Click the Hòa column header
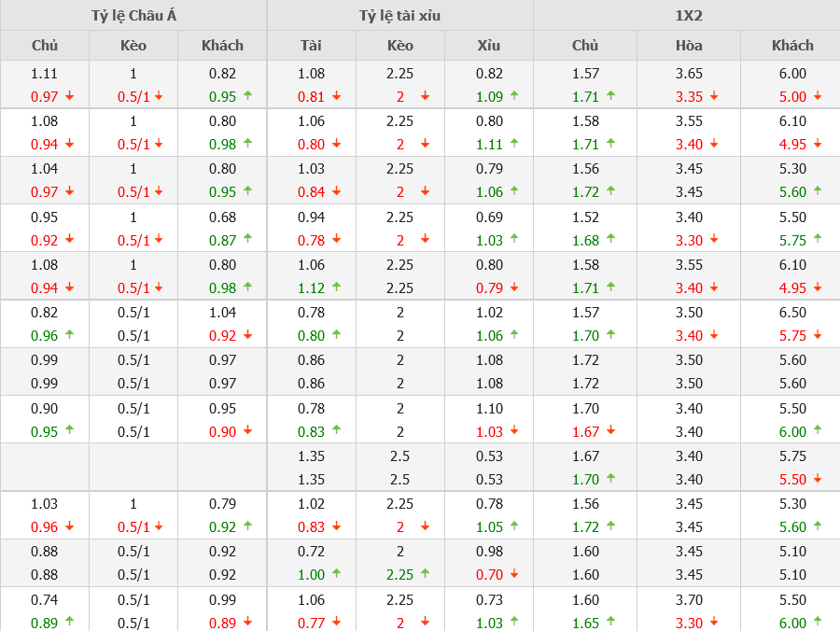 (689, 45)
